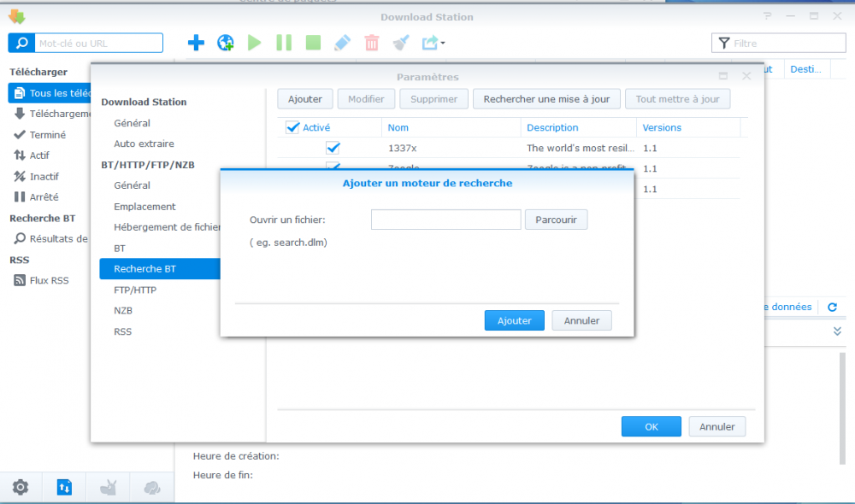The width and height of the screenshot is (855, 504).
Task: Click the refresh icon next to données
Action: (832, 308)
